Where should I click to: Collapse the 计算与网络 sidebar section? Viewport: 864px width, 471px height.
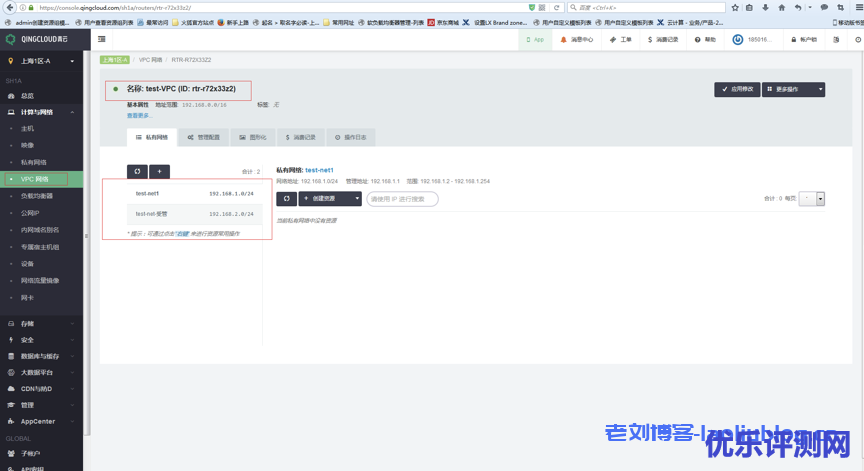(x=41, y=112)
